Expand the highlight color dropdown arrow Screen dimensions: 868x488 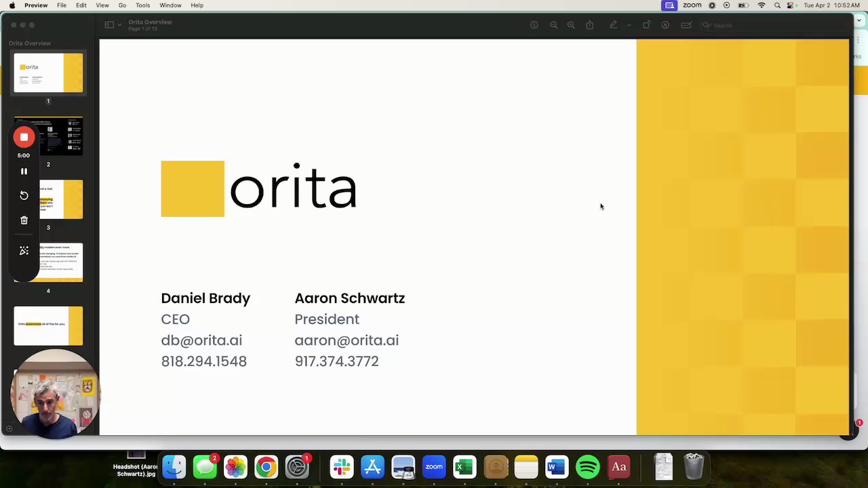click(x=629, y=25)
